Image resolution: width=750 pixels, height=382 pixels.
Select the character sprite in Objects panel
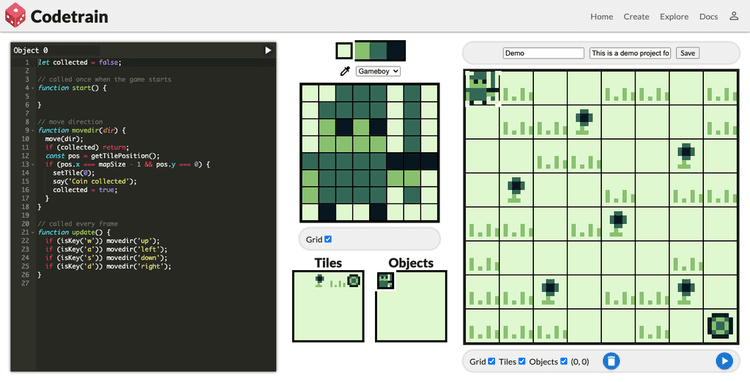tap(386, 281)
